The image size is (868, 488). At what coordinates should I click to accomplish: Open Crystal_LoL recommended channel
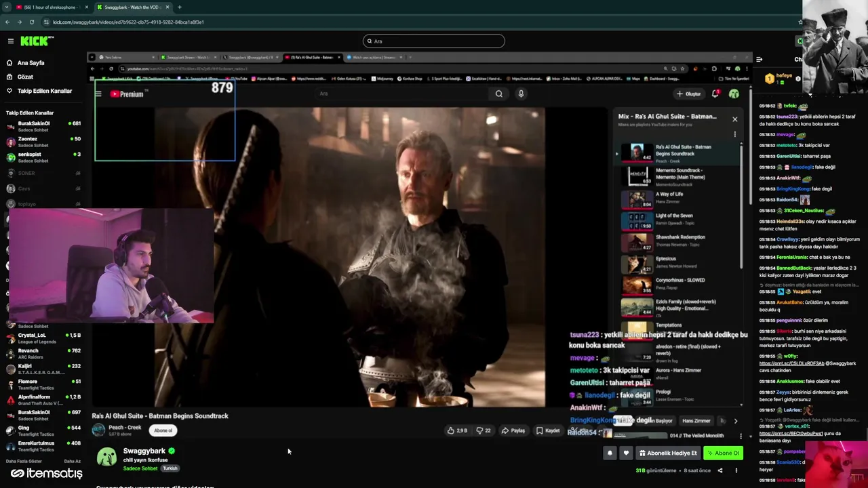pos(43,338)
